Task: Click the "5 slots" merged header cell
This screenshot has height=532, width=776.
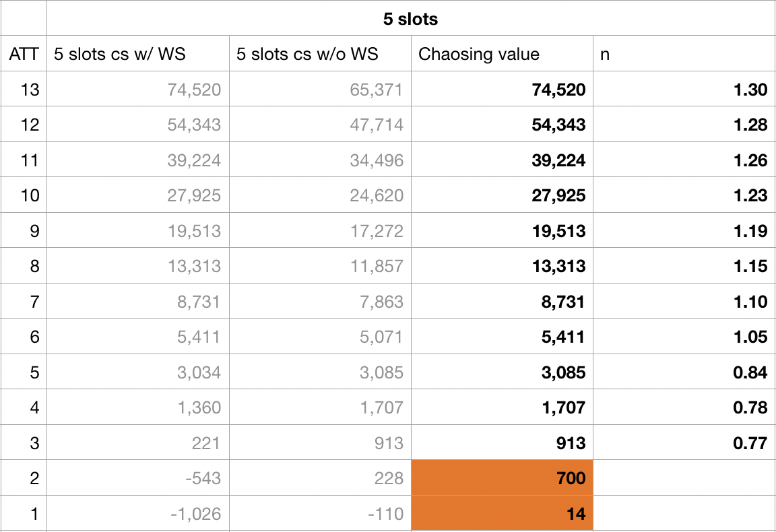Action: 410,19
